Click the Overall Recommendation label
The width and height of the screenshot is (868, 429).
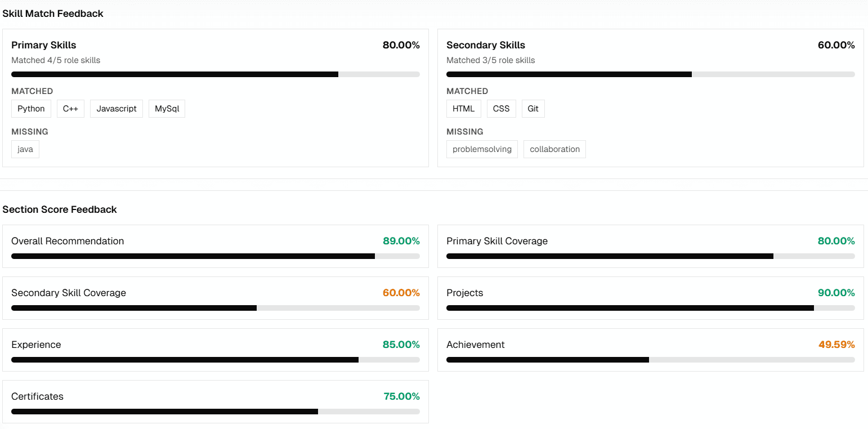[x=68, y=241]
